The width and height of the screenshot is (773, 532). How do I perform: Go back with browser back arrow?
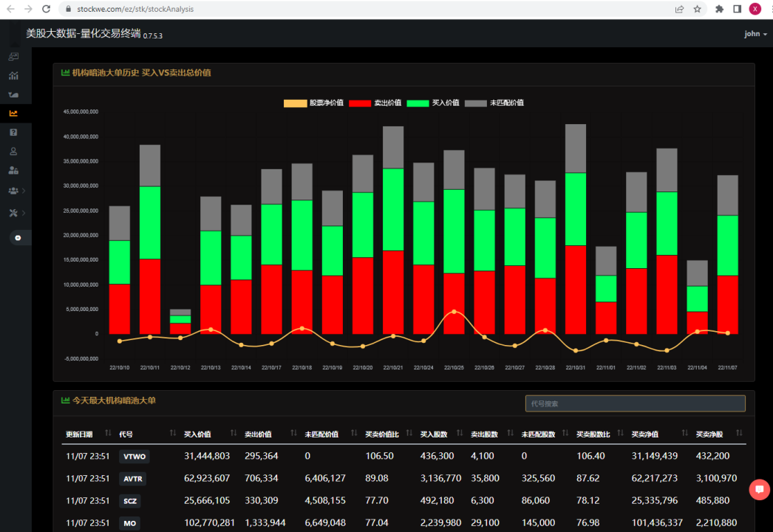click(10, 9)
